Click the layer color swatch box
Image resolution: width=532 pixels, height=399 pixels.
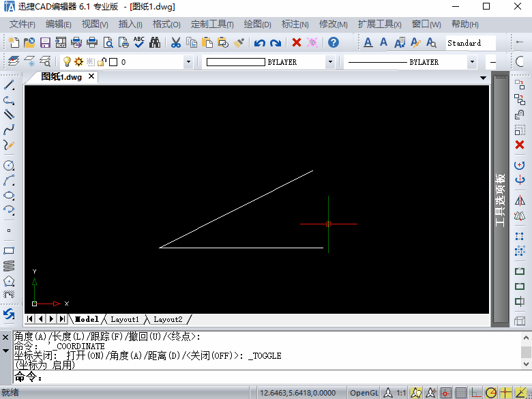tap(113, 62)
